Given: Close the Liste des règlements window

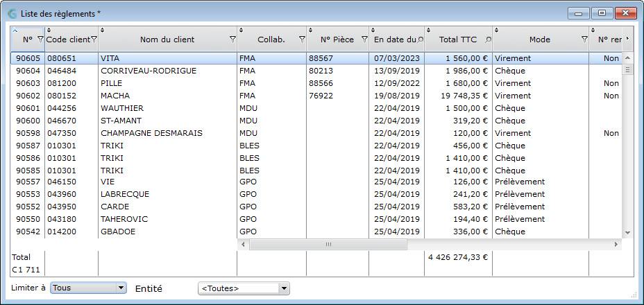Looking at the screenshot, I should point(625,14).
